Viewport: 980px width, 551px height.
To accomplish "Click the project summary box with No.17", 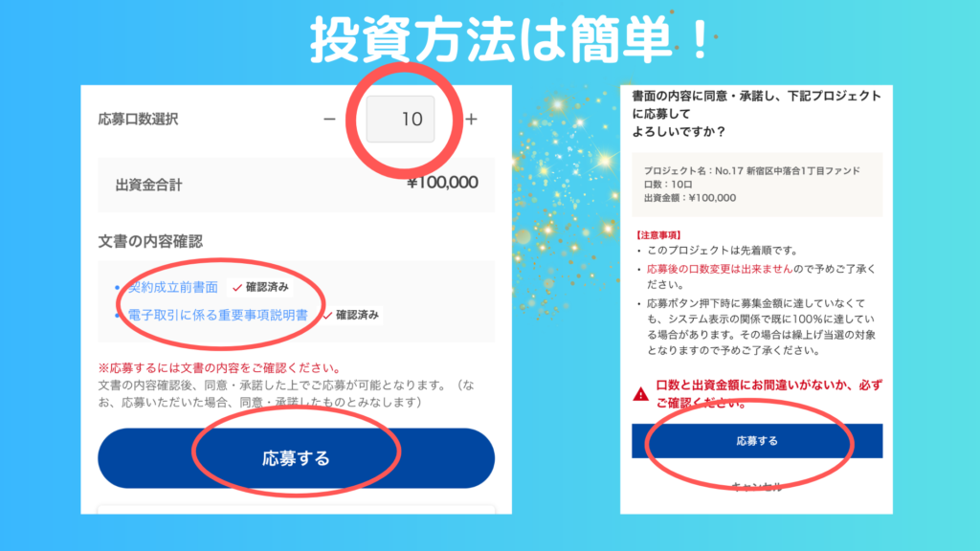I will point(757,185).
